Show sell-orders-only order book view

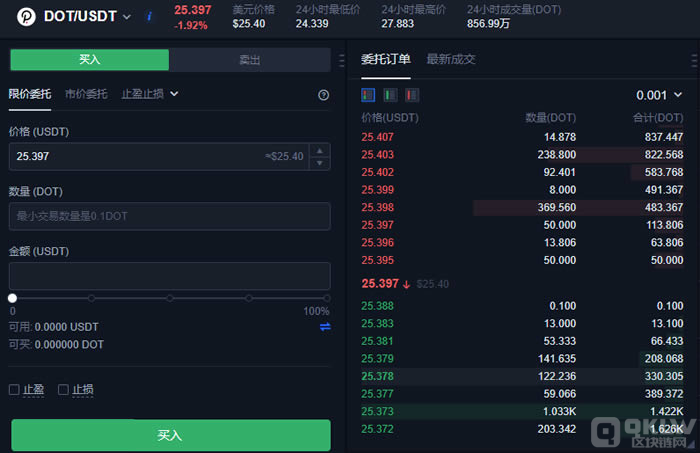click(412, 95)
